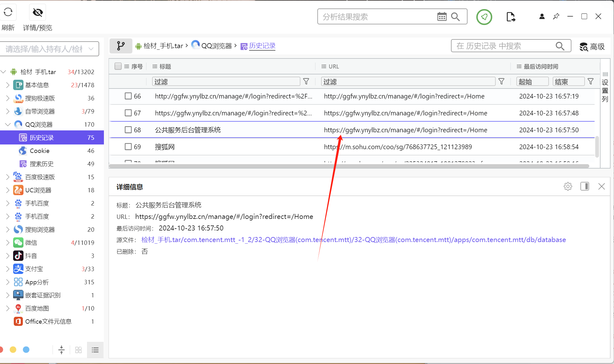This screenshot has height=364, width=614.
Task: Open calendar in analysis search box
Action: click(442, 17)
